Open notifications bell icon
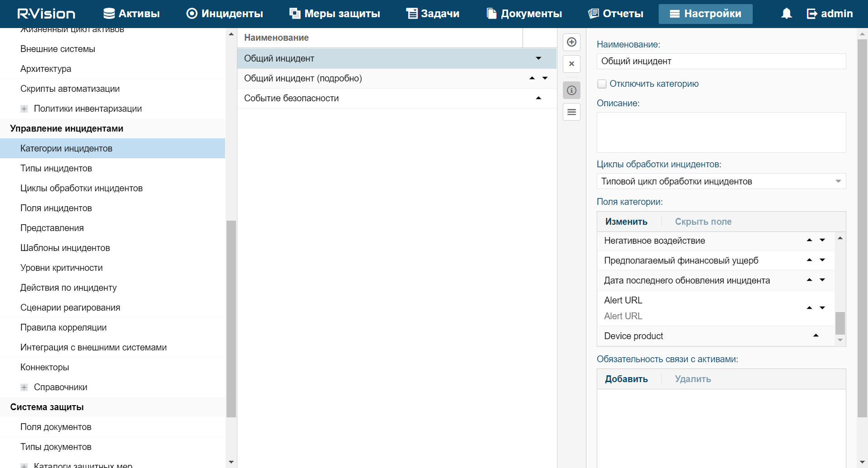Viewport: 868px width, 468px height. point(786,14)
